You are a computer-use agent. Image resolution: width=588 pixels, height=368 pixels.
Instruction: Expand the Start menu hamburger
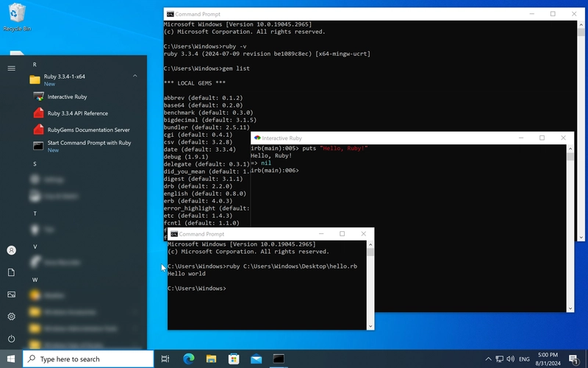[x=12, y=68]
